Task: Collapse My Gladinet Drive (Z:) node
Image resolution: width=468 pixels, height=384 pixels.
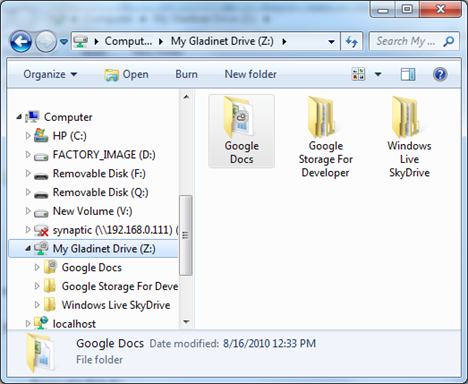Action: pos(28,249)
